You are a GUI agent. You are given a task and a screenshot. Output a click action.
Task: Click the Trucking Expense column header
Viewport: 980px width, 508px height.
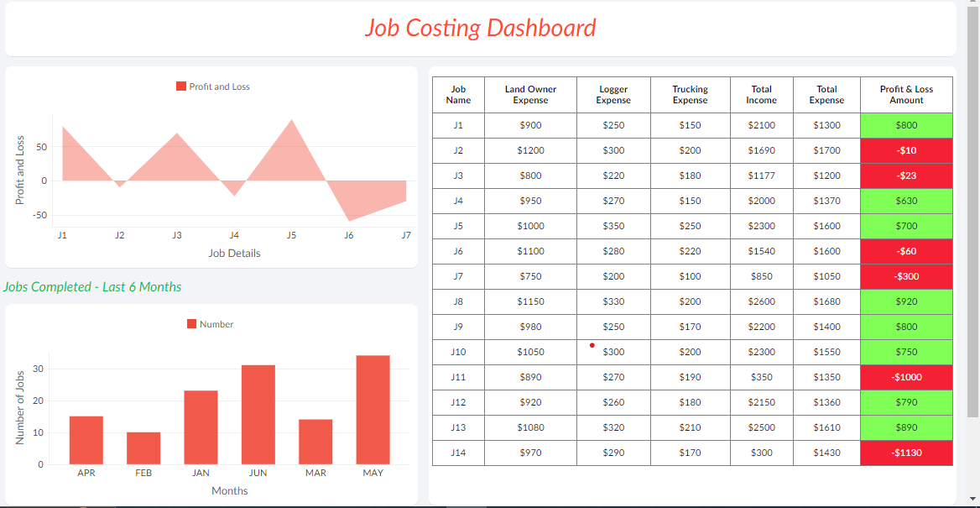click(x=690, y=95)
